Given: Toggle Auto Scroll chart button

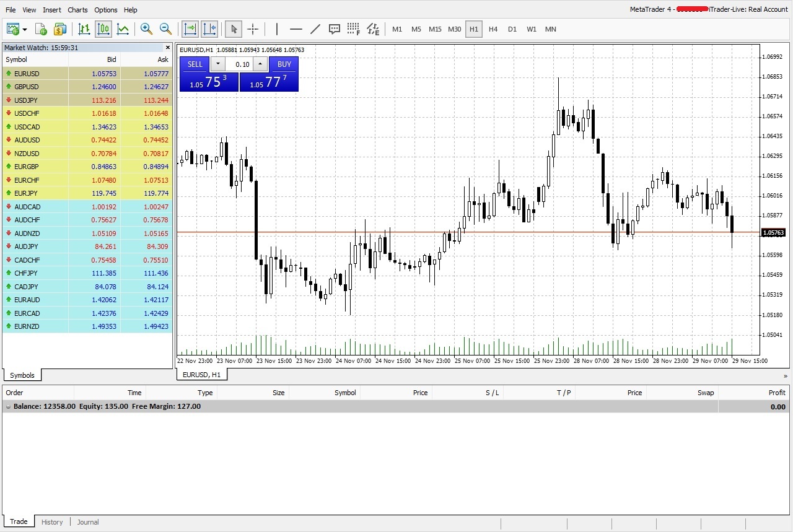Looking at the screenshot, I should pos(190,29).
